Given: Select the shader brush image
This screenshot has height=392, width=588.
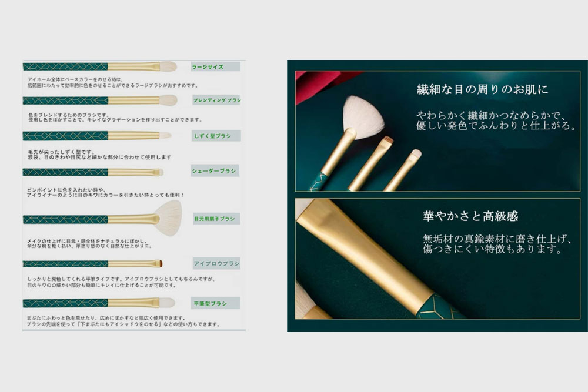Looking at the screenshot, I should (x=93, y=172).
